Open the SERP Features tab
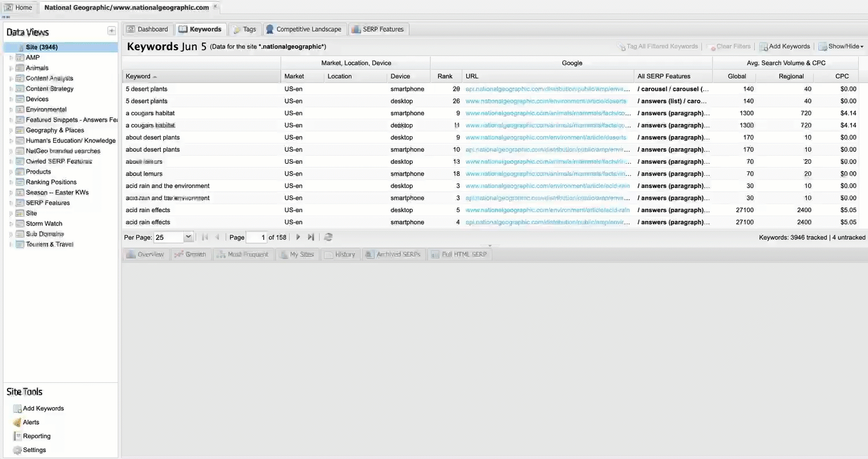 [x=378, y=29]
